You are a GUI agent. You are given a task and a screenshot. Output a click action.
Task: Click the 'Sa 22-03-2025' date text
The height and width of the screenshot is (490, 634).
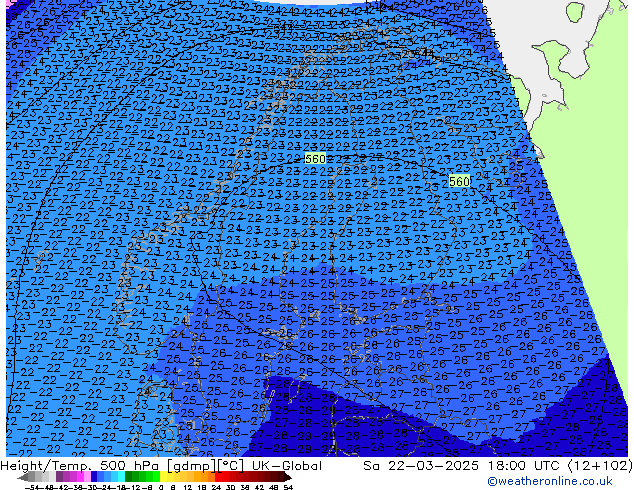pyautogui.click(x=421, y=466)
